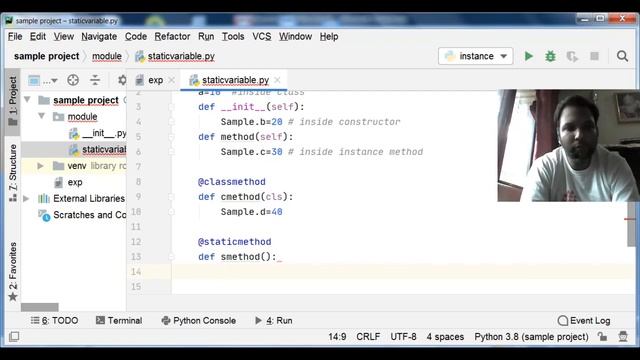Click the Run with Coverage icon
This screenshot has width=640, height=360.
coord(572,56)
